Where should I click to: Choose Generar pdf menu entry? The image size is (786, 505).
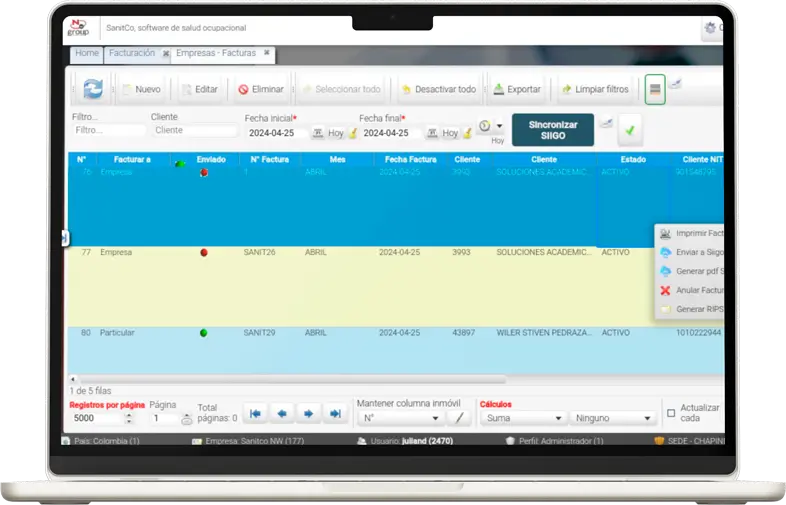tap(690, 271)
